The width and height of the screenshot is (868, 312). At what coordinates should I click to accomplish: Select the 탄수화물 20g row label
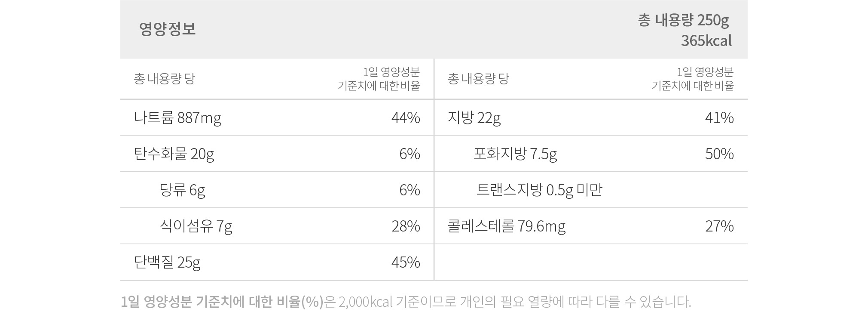[x=174, y=154]
